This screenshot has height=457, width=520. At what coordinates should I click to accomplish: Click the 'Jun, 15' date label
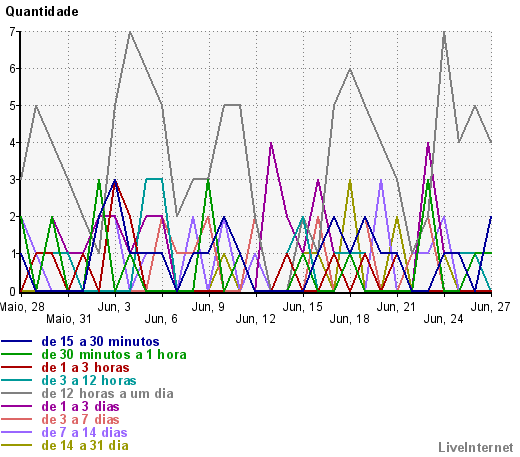coord(303,307)
